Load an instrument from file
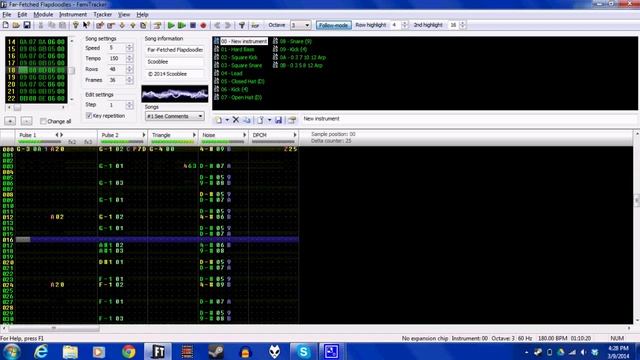 pos(260,120)
